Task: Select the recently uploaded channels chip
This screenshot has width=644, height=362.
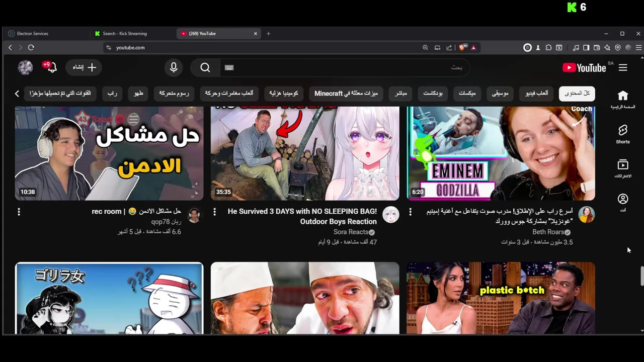Action: click(60, 94)
